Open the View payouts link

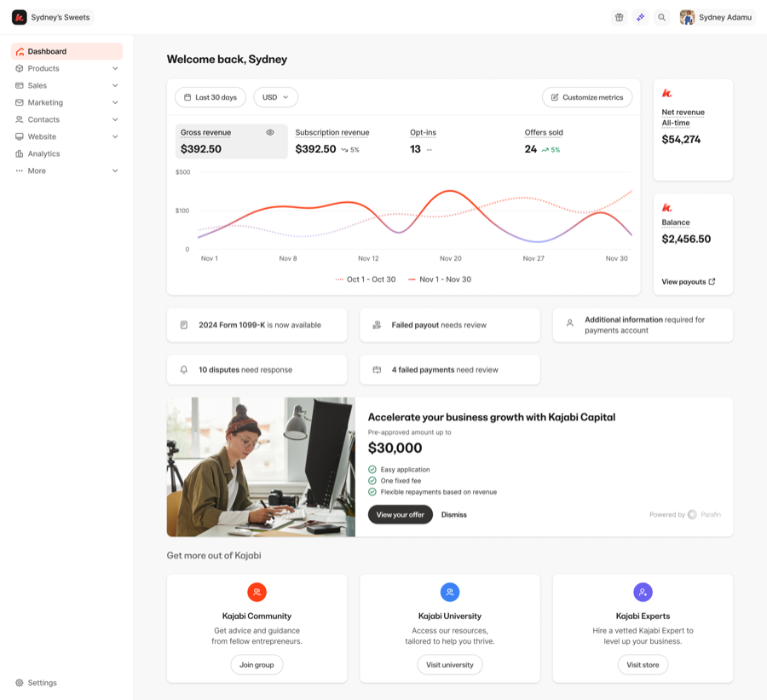point(689,281)
